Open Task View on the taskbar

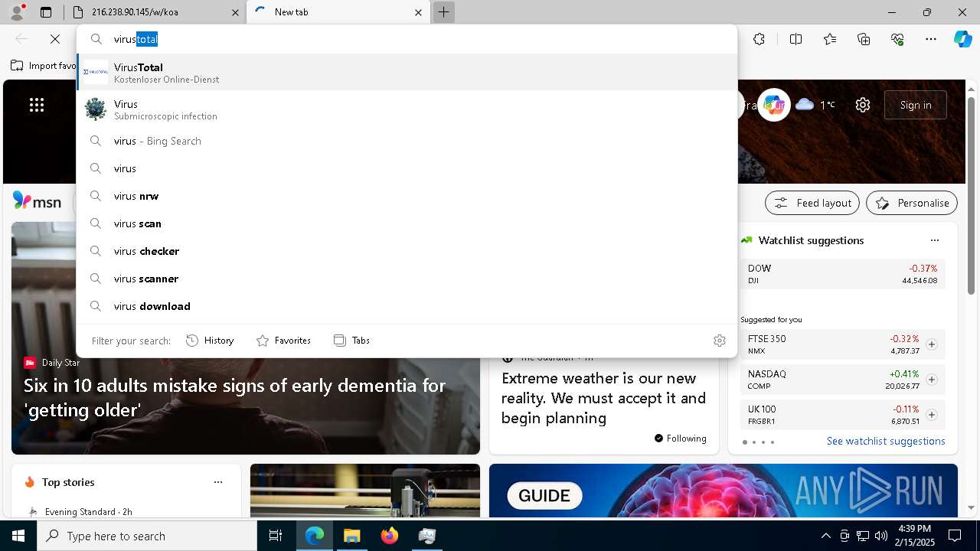[276, 536]
